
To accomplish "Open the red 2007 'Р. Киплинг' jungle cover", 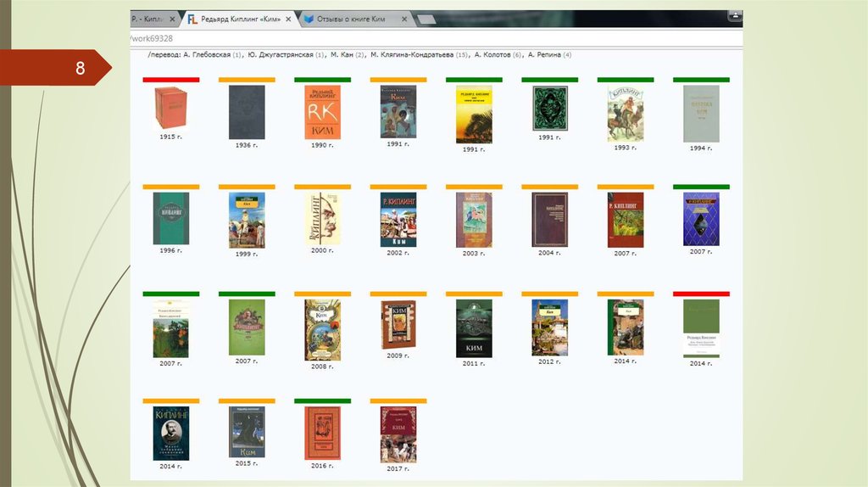I will (626, 220).
